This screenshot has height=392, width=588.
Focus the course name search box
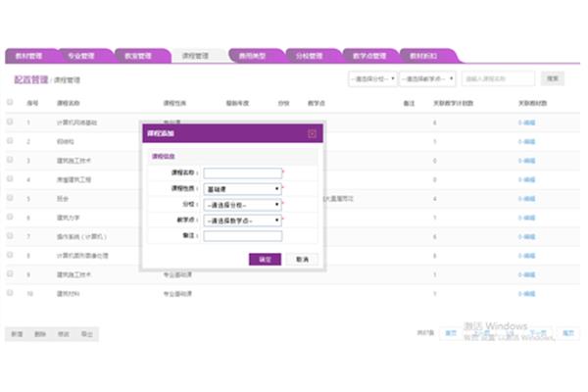[x=498, y=78]
